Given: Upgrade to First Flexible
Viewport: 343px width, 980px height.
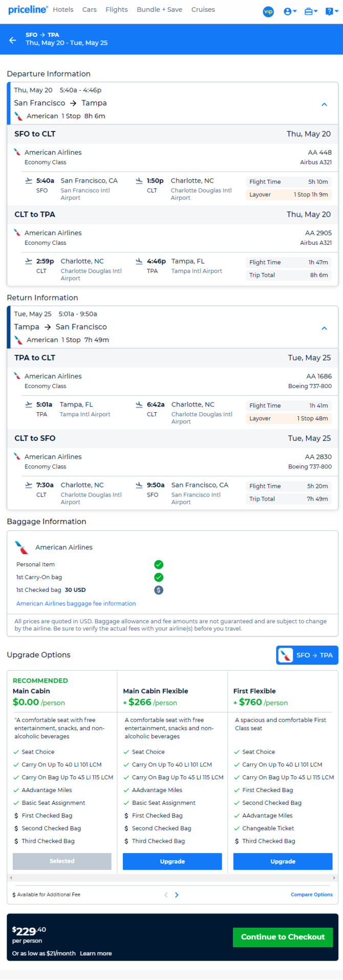Looking at the screenshot, I should pos(283,861).
